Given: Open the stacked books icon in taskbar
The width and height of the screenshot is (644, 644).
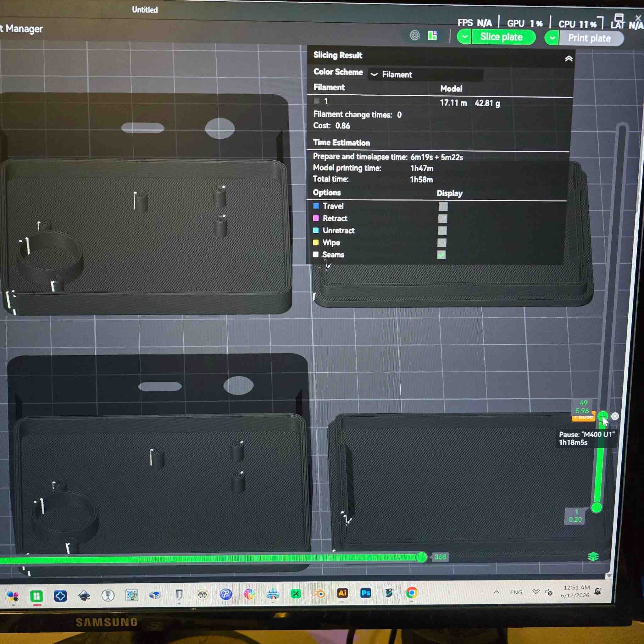Looking at the screenshot, I should pyautogui.click(x=155, y=595).
